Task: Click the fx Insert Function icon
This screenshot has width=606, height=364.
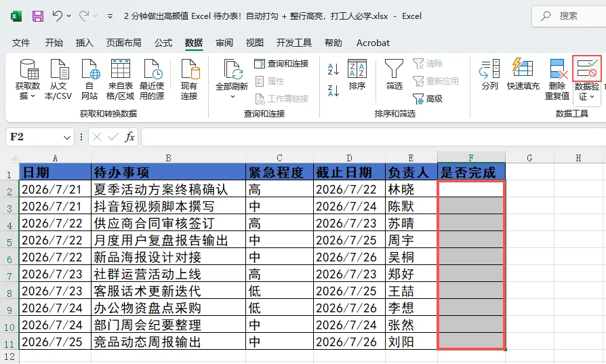Action: tap(129, 137)
